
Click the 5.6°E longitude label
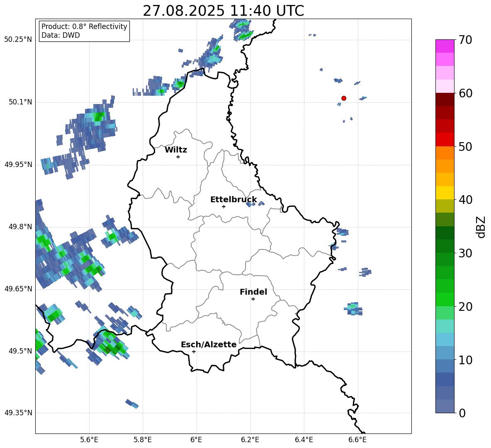pos(89,440)
